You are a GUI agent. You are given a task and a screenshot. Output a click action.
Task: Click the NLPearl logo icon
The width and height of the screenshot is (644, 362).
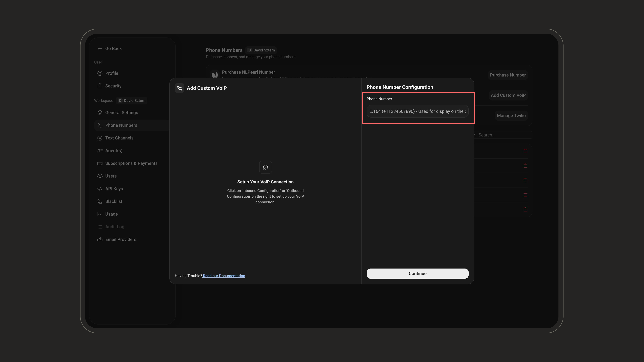tap(214, 75)
